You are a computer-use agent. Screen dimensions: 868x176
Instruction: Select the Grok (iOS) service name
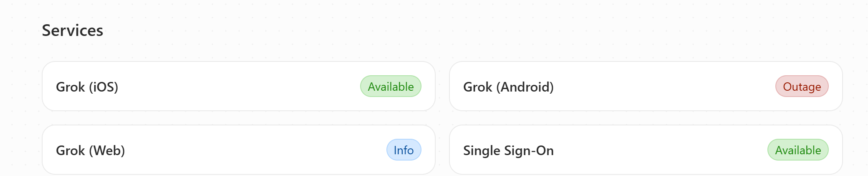pyautogui.click(x=87, y=87)
